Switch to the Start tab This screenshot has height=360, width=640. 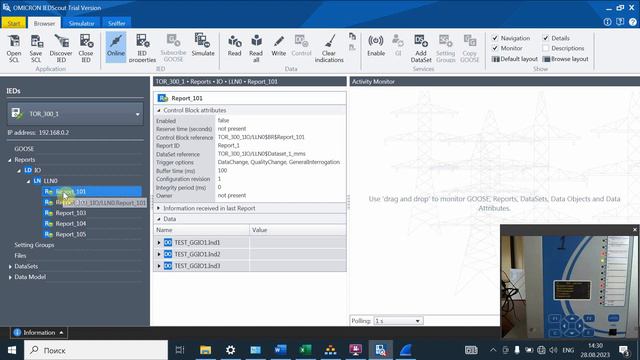pyautogui.click(x=14, y=23)
